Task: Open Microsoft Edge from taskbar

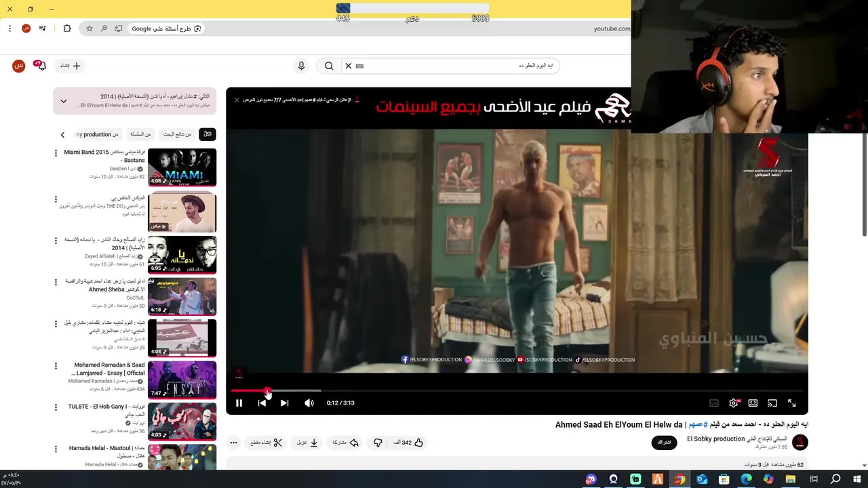Action: click(x=747, y=479)
